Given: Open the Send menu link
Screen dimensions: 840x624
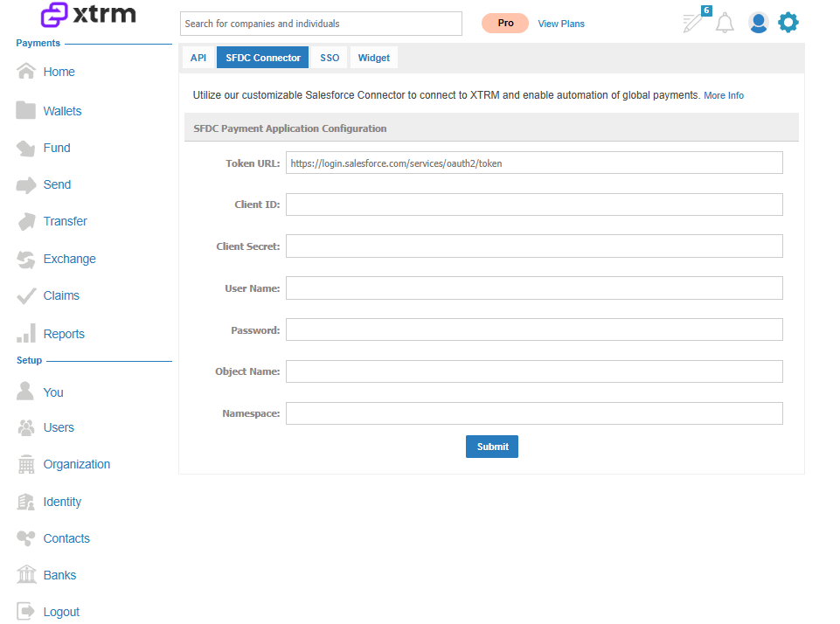Looking at the screenshot, I should pyautogui.click(x=57, y=184).
